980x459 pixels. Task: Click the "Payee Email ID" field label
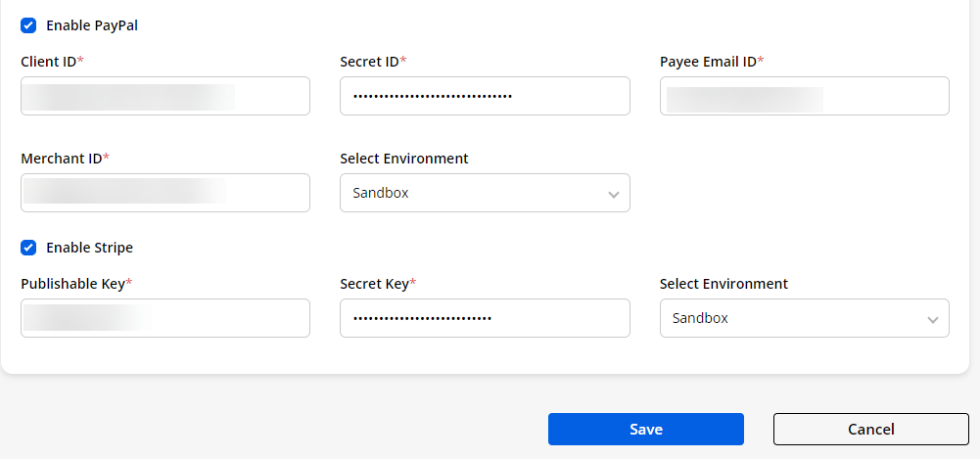(708, 62)
